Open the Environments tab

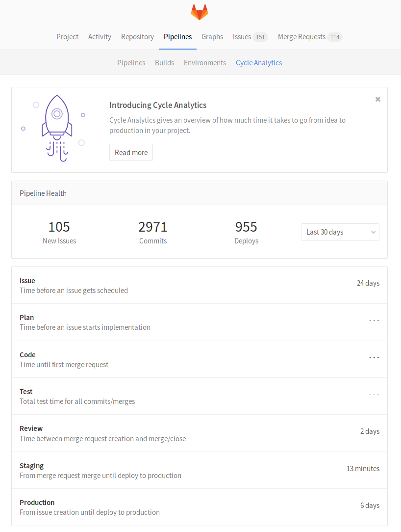204,62
